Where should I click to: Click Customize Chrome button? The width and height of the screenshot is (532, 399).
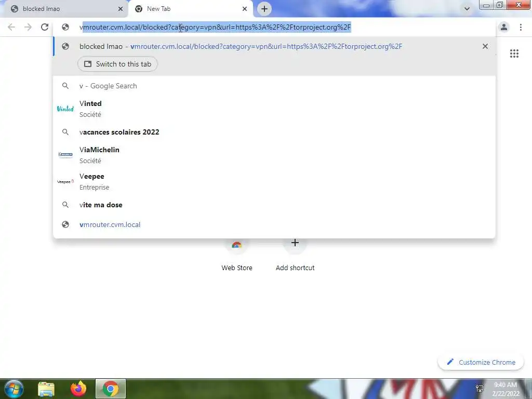pyautogui.click(x=481, y=362)
